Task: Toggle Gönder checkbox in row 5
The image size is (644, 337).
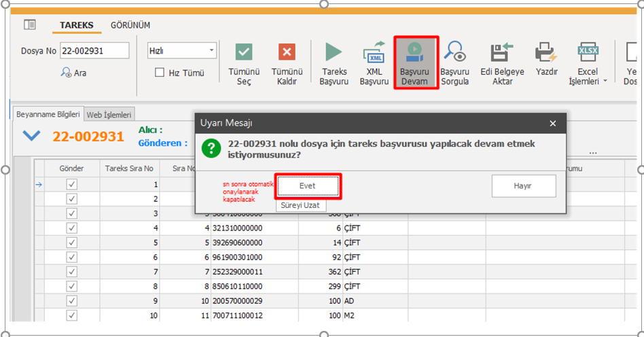Action: (x=71, y=243)
